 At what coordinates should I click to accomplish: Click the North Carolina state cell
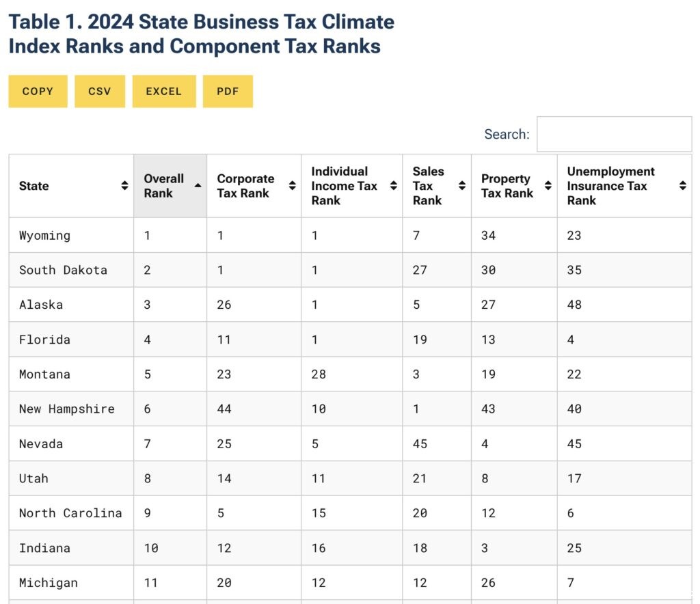70,513
